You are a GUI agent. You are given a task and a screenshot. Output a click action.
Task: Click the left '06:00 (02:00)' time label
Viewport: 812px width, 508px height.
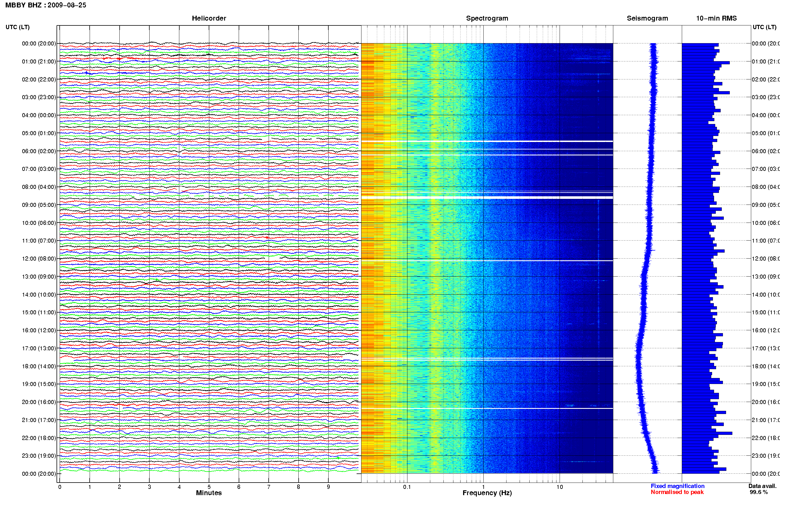[39, 151]
